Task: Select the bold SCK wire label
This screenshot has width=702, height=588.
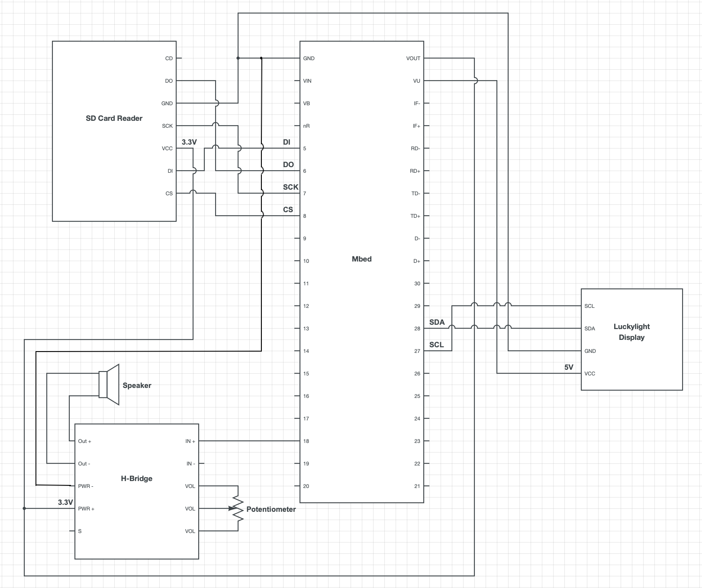Action: pyautogui.click(x=291, y=187)
